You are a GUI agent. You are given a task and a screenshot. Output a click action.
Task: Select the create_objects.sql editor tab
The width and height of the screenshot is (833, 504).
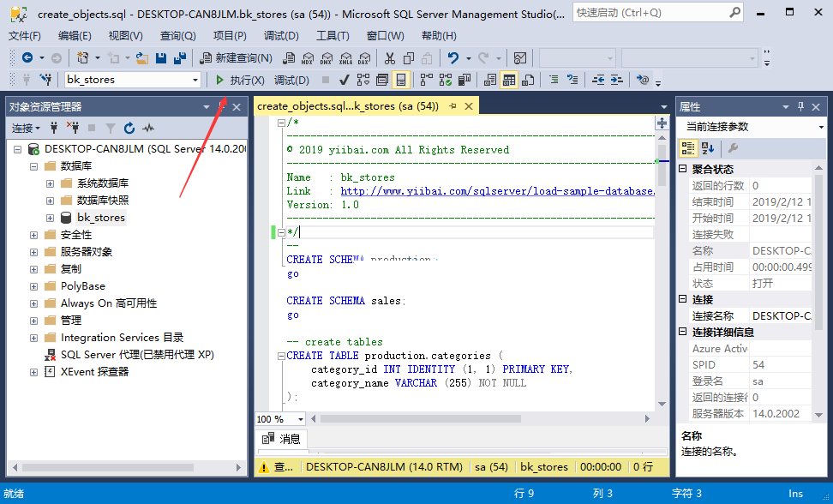348,106
